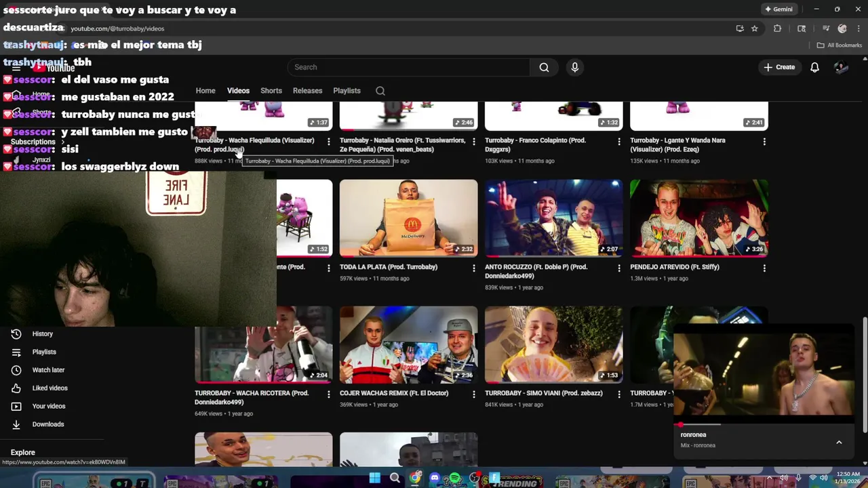The image size is (868, 488).
Task: Switch to the channel Playlists tab
Action: click(347, 91)
